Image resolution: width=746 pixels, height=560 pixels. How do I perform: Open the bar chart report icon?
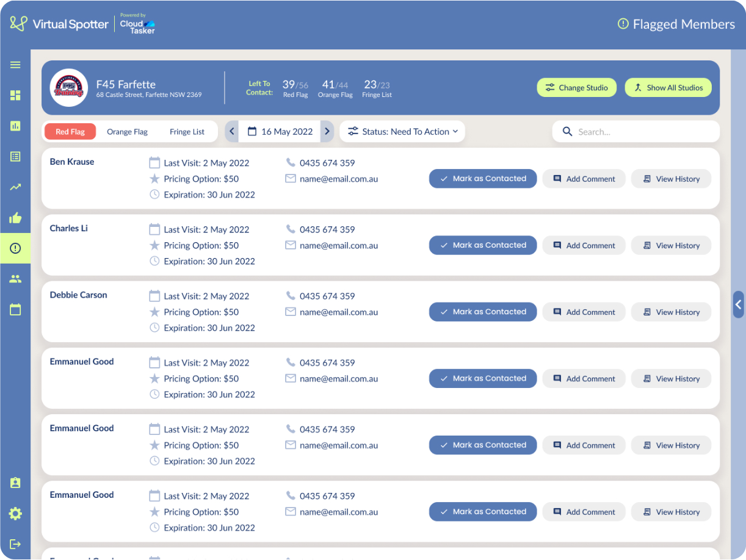(15, 126)
